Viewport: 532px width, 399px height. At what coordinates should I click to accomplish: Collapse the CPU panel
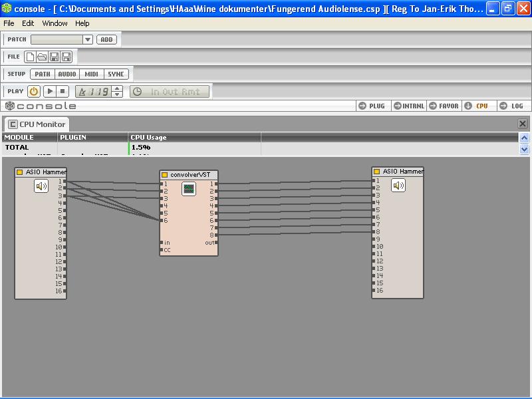[x=478, y=106]
